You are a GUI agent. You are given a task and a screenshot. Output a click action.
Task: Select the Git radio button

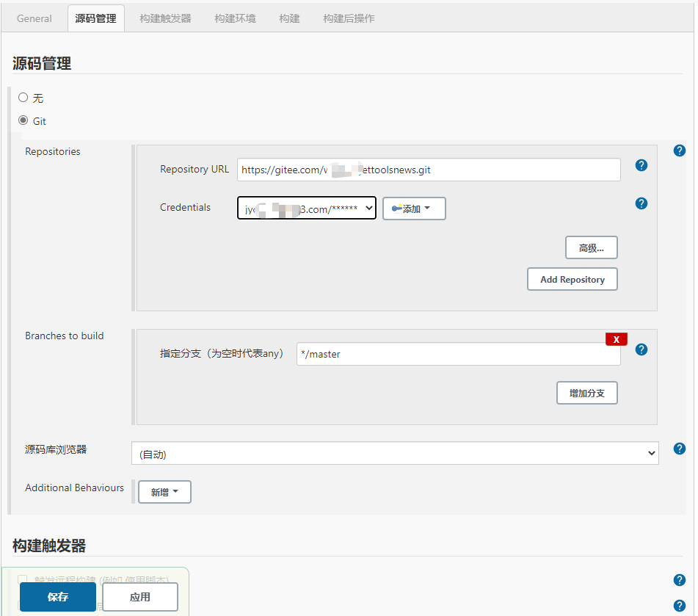click(x=23, y=120)
